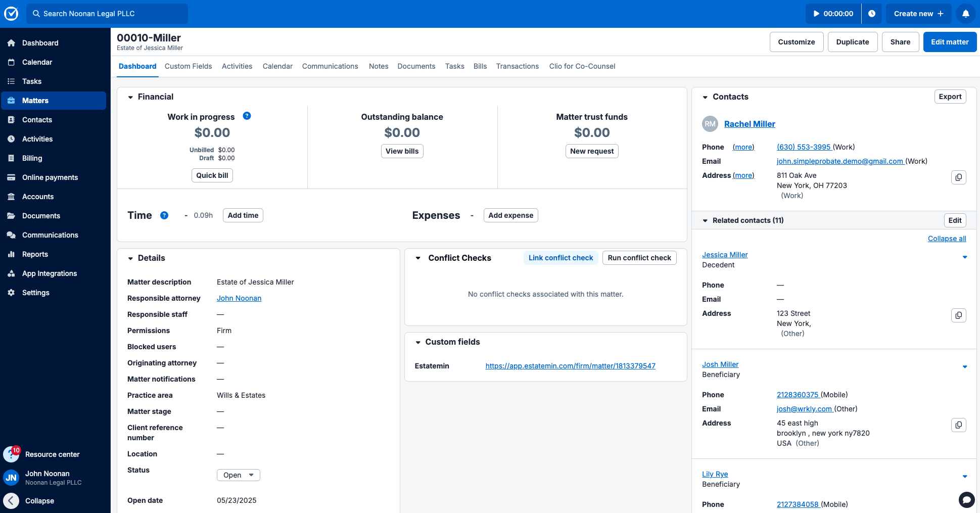This screenshot has width=980, height=513.
Task: Expand Jessica Miller contact options arrow
Action: coord(964,257)
